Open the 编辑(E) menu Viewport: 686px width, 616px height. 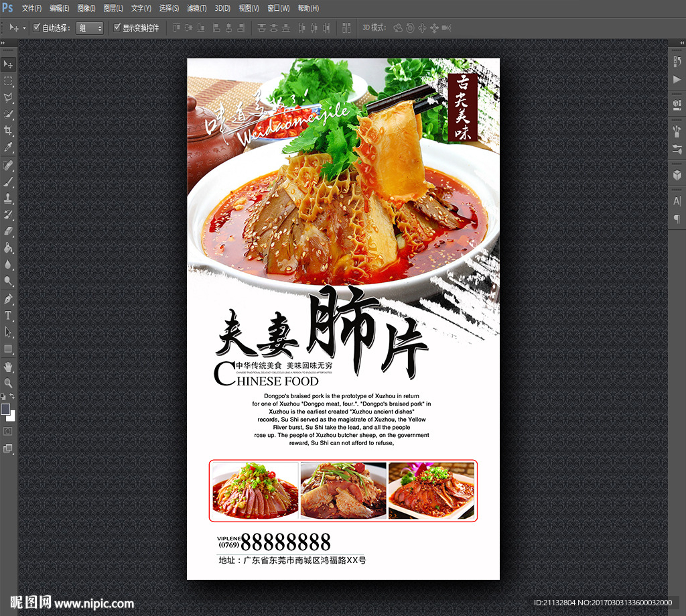click(59, 8)
